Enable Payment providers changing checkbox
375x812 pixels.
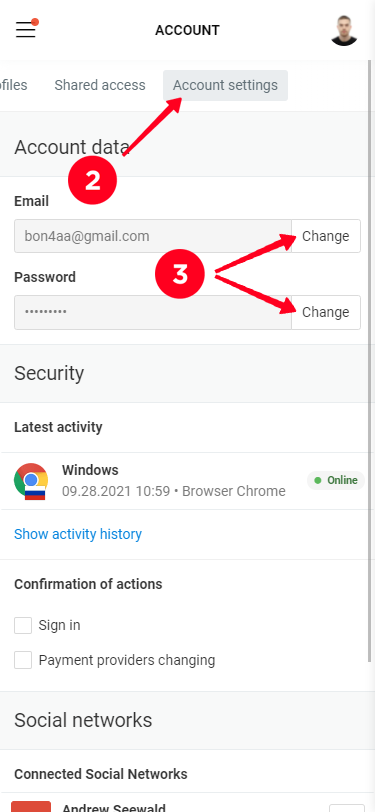tap(23, 660)
